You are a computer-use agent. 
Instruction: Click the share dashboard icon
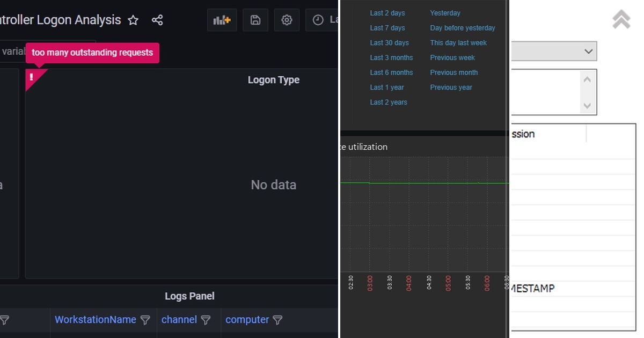click(x=157, y=19)
